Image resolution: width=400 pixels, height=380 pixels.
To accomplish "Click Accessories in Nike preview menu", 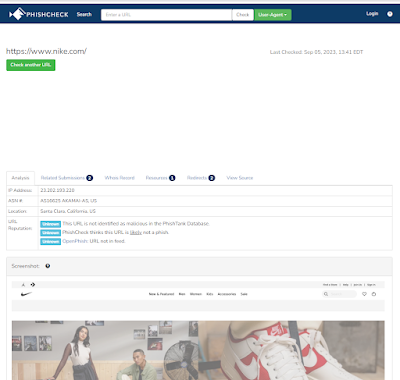I will (227, 294).
